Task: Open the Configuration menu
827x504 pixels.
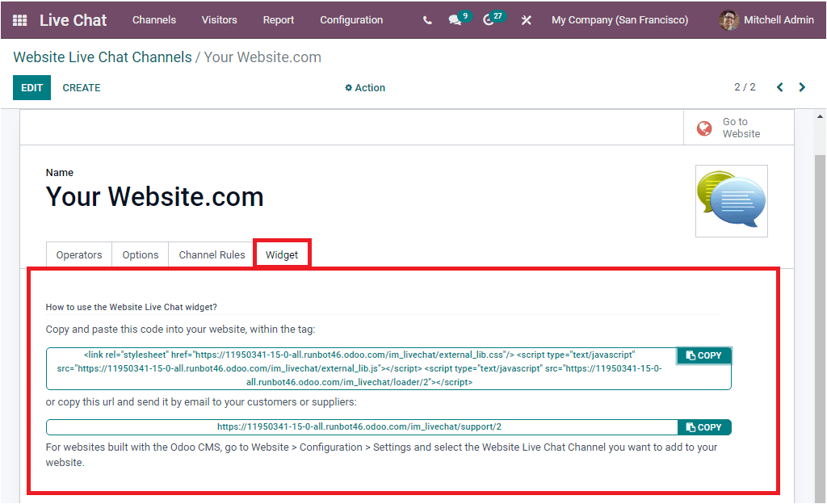Action: [351, 20]
